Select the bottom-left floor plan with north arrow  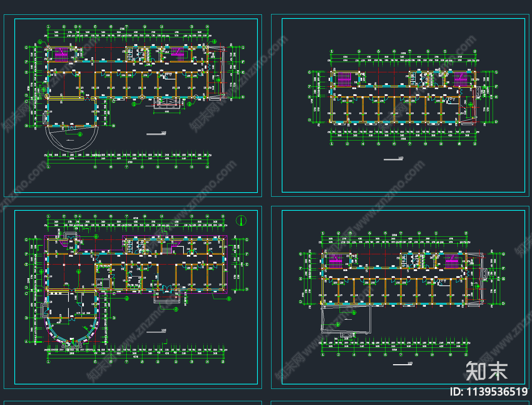(x=133, y=297)
